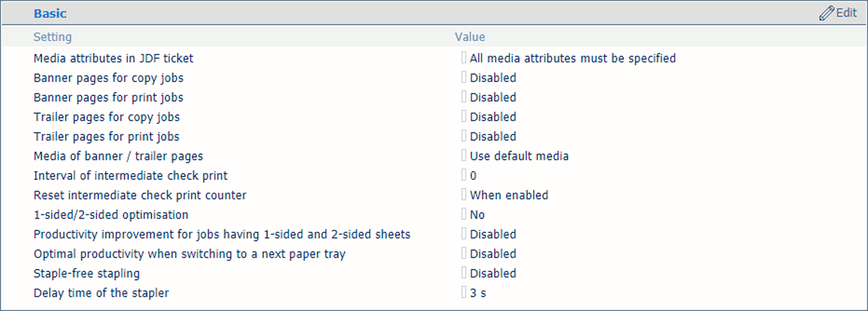
Task: Click the marker next to optimisation No value
Action: [464, 215]
